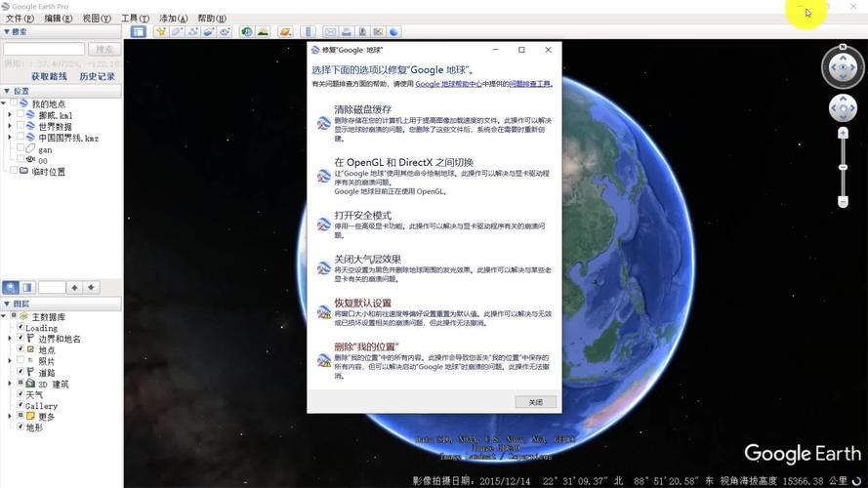Open the 添加(A) menu
868x488 pixels.
pyautogui.click(x=173, y=19)
